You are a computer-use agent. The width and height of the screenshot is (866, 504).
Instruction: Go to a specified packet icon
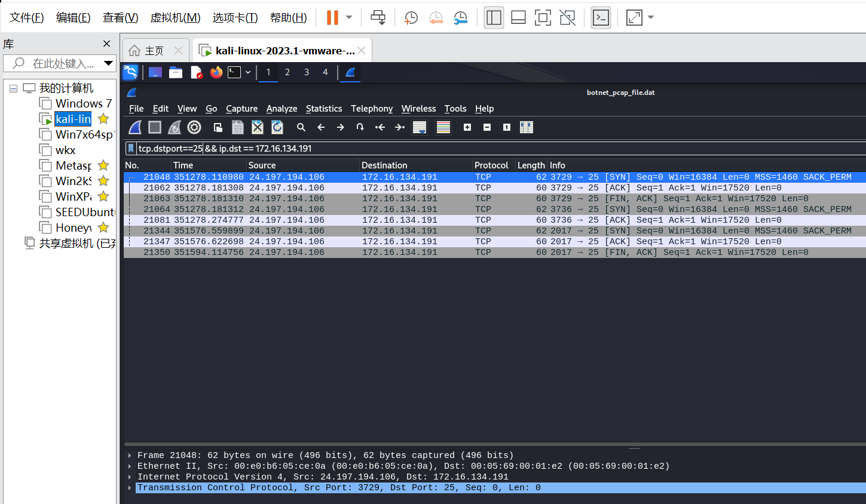[x=360, y=127]
